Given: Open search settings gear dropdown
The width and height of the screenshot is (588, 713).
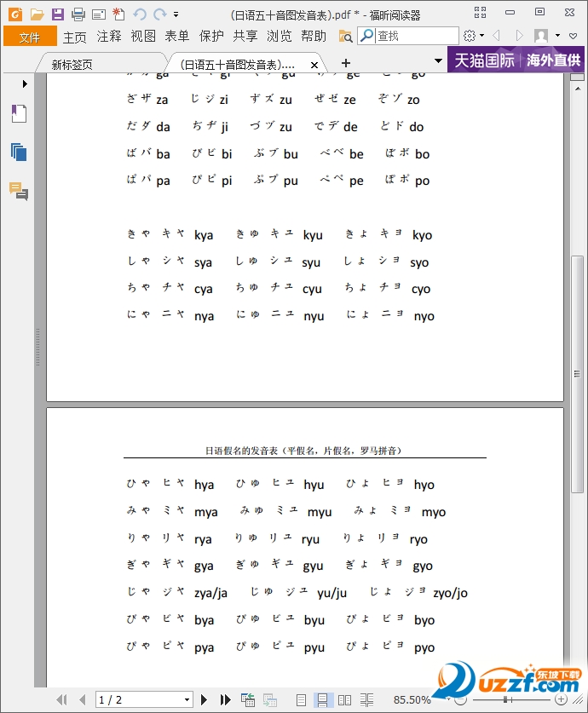Looking at the screenshot, I should pyautogui.click(x=474, y=36).
